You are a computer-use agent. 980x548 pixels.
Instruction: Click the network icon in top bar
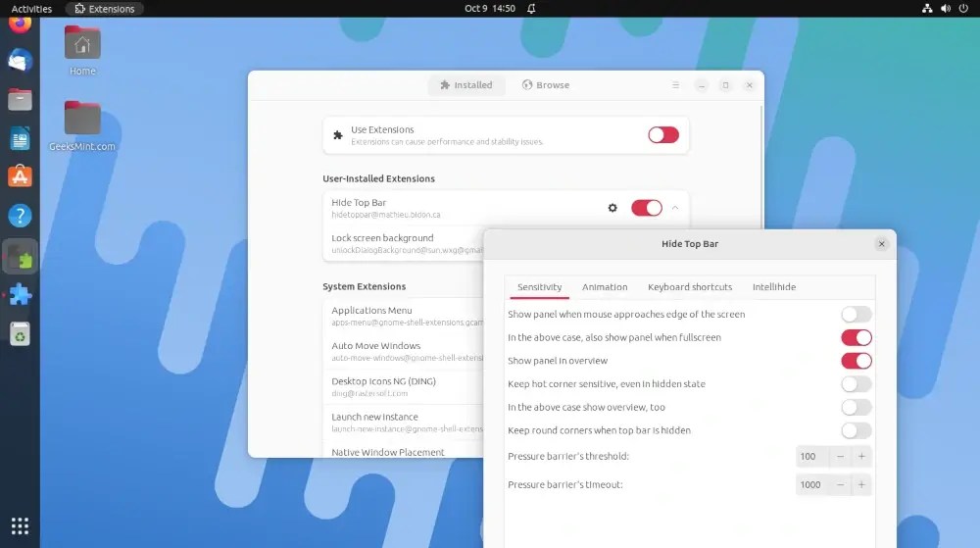point(927,8)
